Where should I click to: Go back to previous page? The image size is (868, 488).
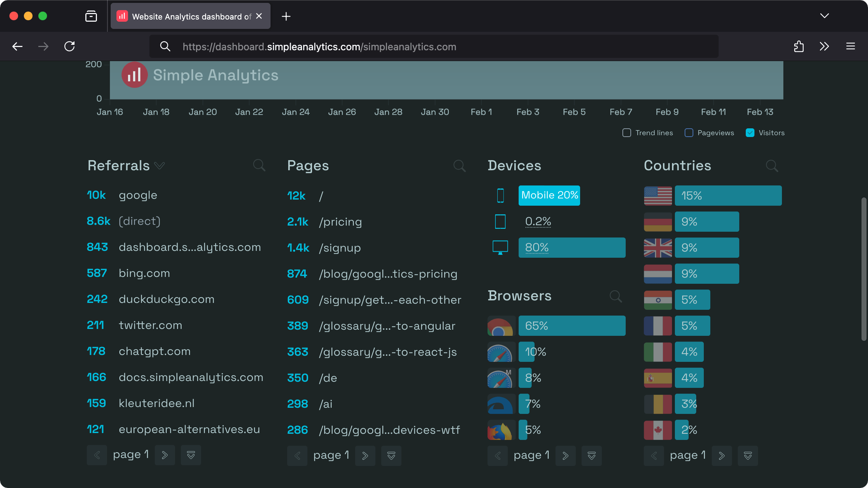pyautogui.click(x=17, y=46)
